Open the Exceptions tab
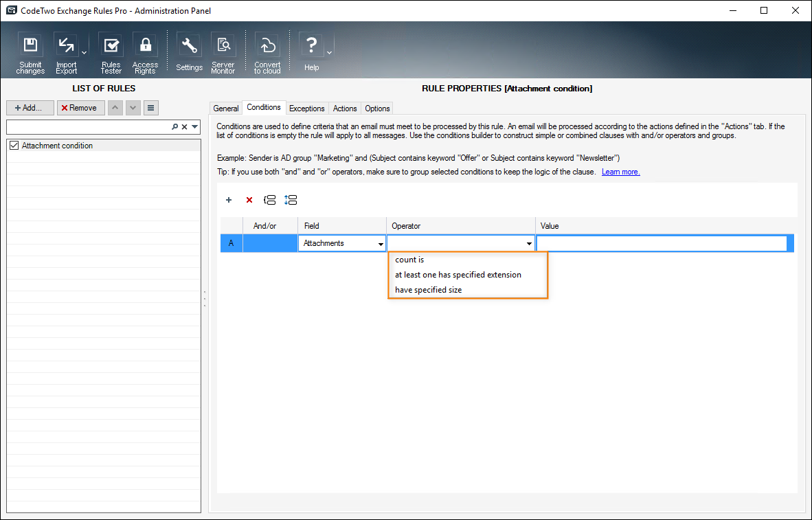812x520 pixels. coord(306,109)
